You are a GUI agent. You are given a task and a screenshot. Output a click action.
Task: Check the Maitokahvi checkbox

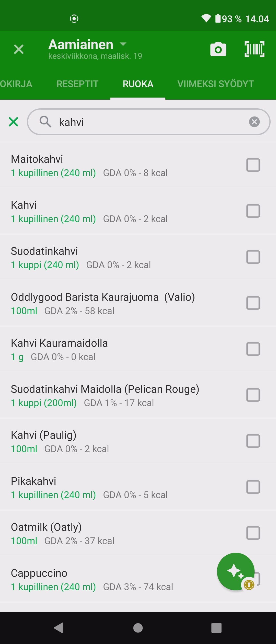coord(253,165)
